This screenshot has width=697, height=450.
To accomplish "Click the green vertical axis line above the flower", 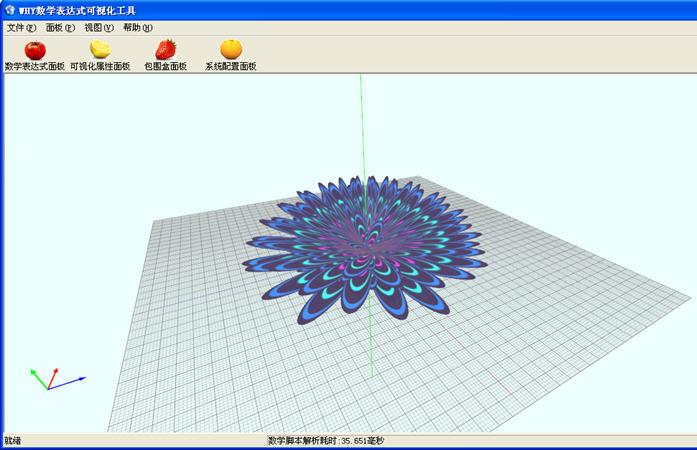I will coord(361,130).
